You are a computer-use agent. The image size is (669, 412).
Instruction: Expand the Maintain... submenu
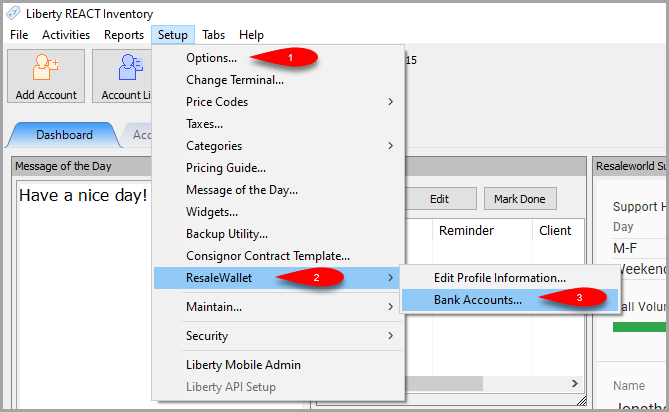click(x=278, y=307)
